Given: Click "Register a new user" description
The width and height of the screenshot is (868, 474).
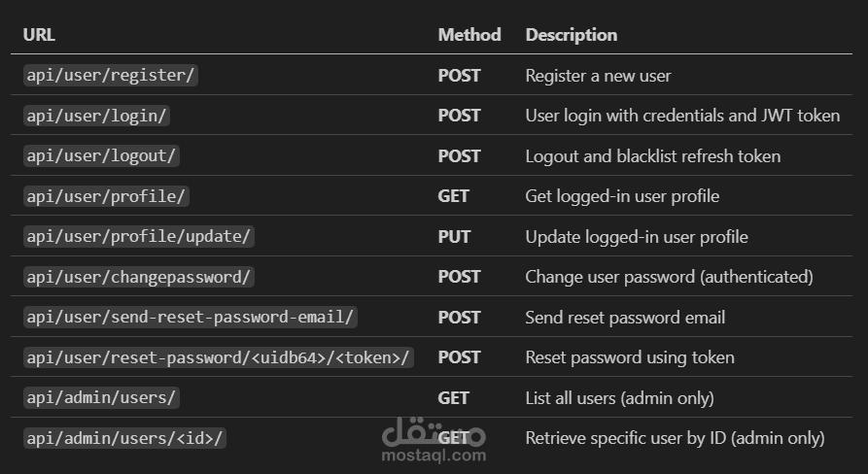Looking at the screenshot, I should tap(598, 76).
